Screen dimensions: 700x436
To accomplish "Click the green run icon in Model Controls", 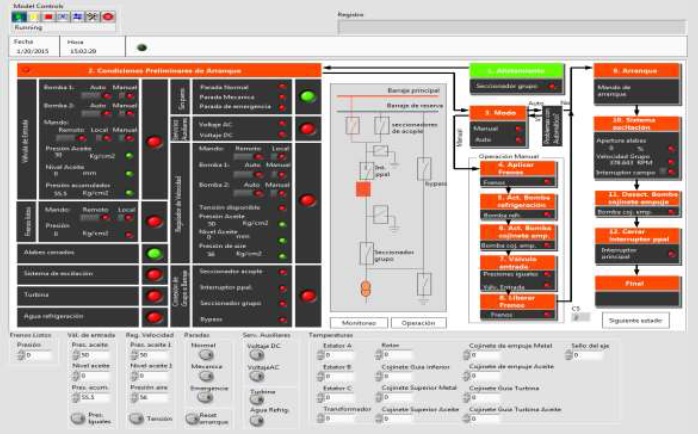I will 19,17.
